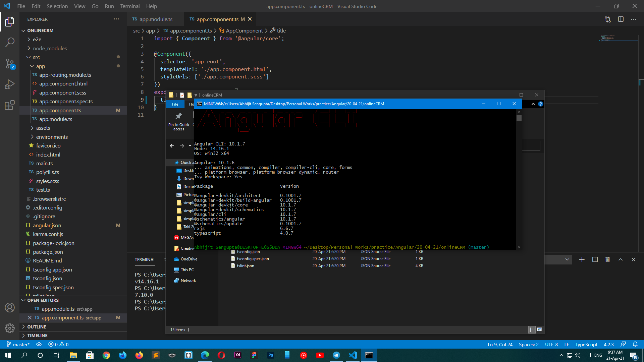Viewport: 644px width, 362px height.
Task: Open the Explorer view in activity bar
Action: click(x=10, y=22)
